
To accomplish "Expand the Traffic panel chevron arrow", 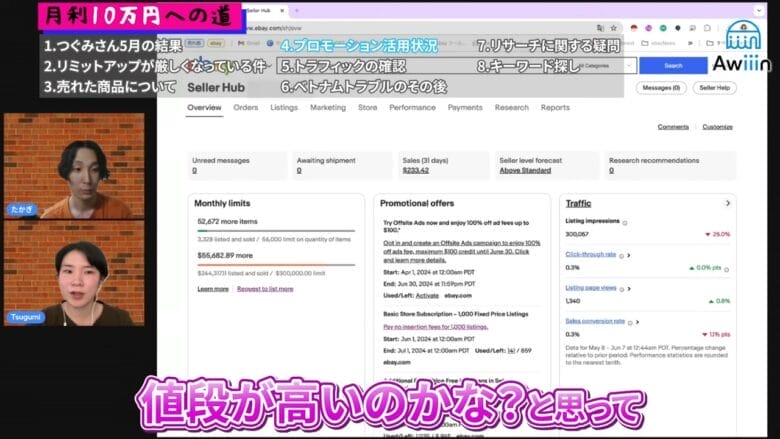I will [x=727, y=203].
